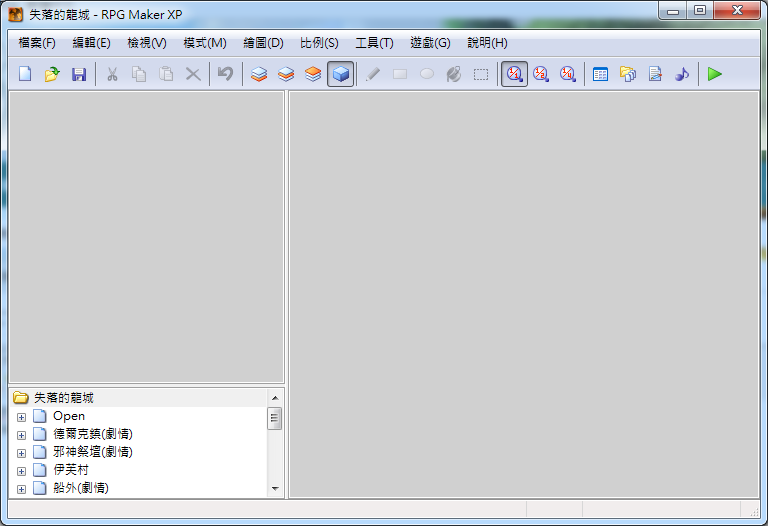
Task: Open the Database icon
Action: [x=600, y=74]
